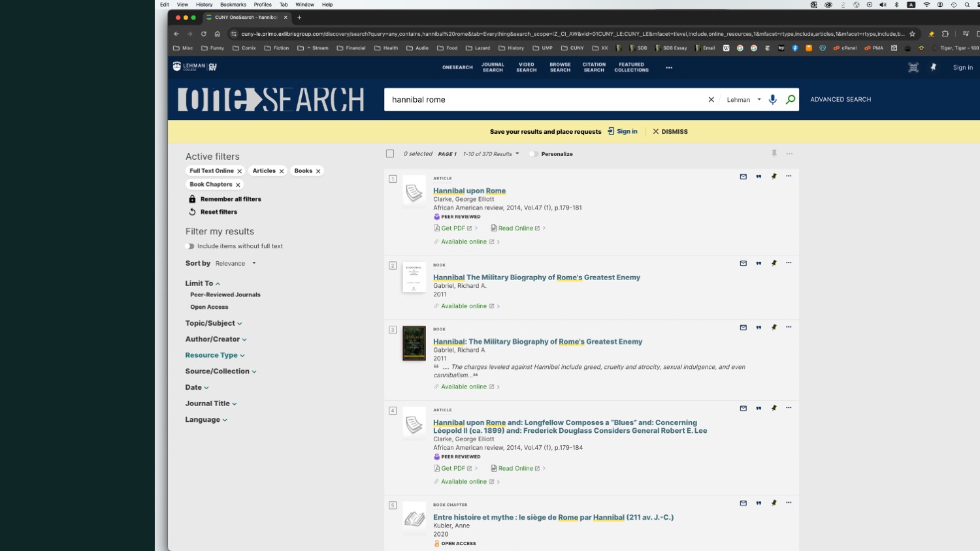Open more actions for fourth result
The image size is (980, 551).
pos(789,408)
